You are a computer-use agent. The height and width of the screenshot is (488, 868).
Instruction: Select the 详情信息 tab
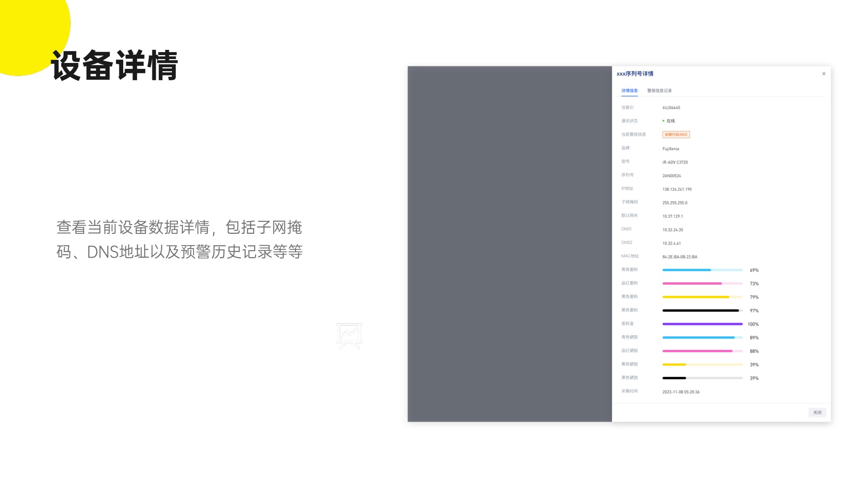(x=629, y=91)
